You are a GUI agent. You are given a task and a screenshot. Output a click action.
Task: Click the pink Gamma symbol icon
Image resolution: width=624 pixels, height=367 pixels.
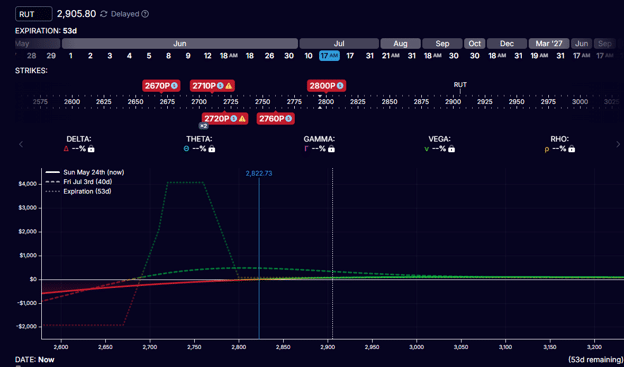pyautogui.click(x=306, y=149)
